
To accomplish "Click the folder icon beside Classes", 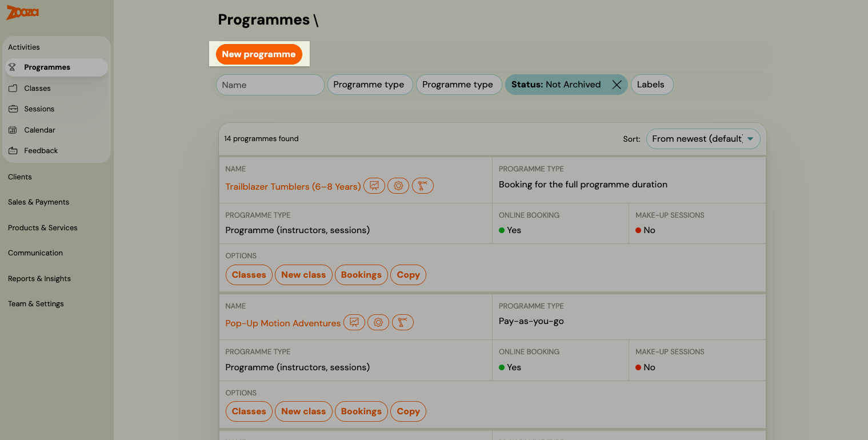I will click(x=13, y=88).
